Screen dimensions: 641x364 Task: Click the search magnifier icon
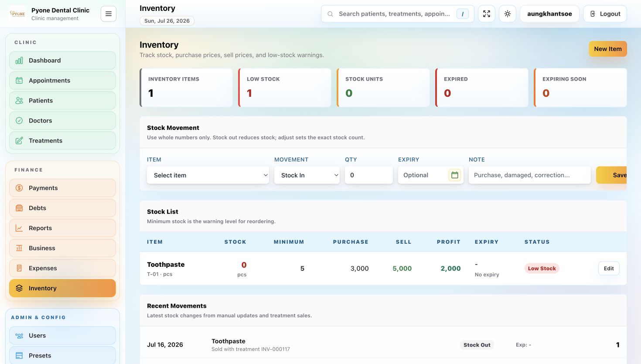click(x=331, y=14)
